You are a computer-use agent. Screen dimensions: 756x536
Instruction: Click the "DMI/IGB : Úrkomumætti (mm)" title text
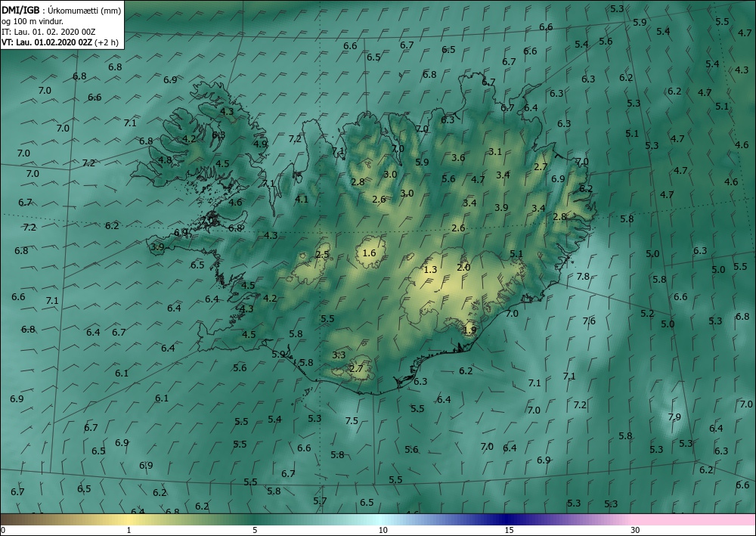point(61,10)
